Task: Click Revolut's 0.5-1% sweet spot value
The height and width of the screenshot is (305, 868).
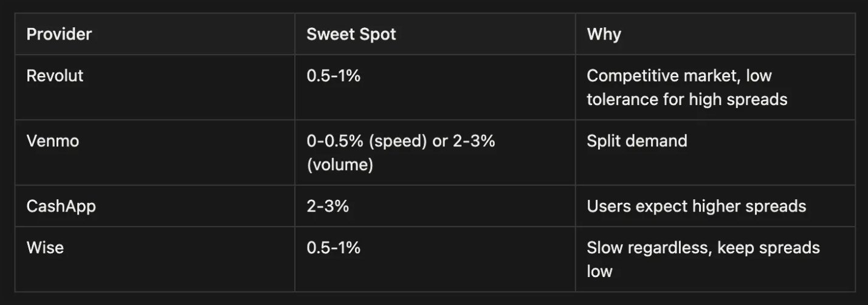Action: pos(333,76)
